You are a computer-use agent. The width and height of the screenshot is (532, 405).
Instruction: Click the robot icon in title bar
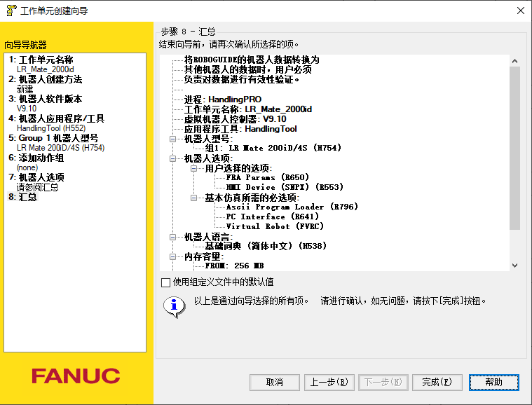click(x=11, y=11)
